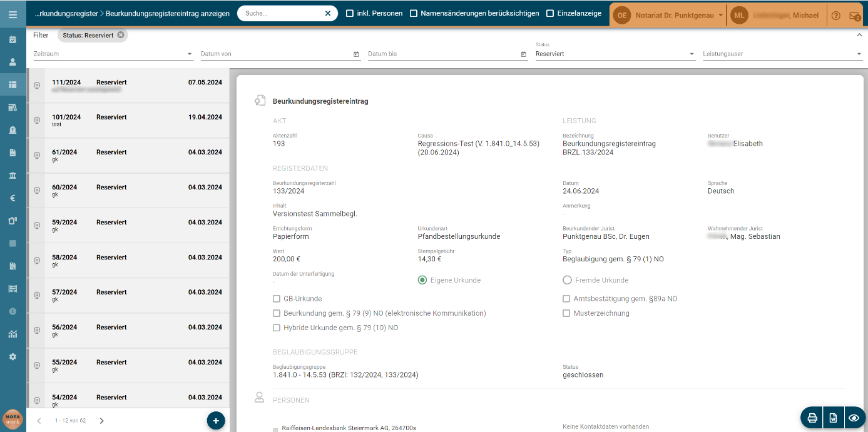
Task: Go to next page of the list
Action: pyautogui.click(x=102, y=421)
